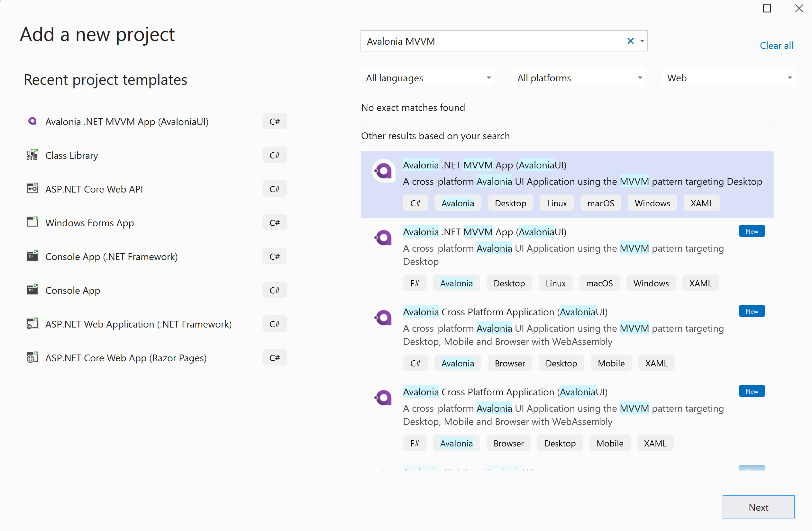Select the F# Avalonia Cross Platform Application title
The image size is (812, 531).
click(x=505, y=392)
